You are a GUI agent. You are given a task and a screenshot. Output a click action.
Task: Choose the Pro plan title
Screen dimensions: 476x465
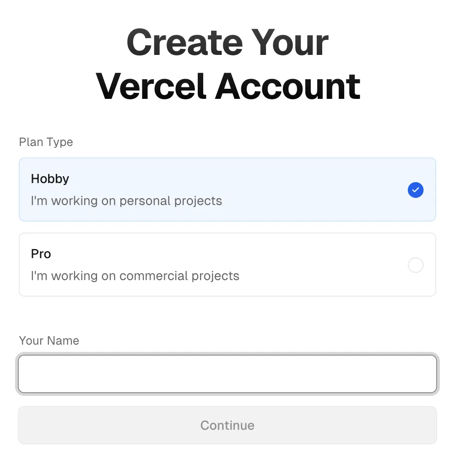pos(41,254)
